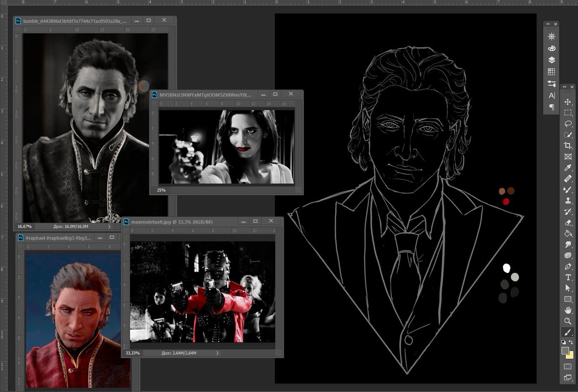The image size is (578, 392).
Task: Expand the collapsed panel icon dock
Action: [549, 24]
